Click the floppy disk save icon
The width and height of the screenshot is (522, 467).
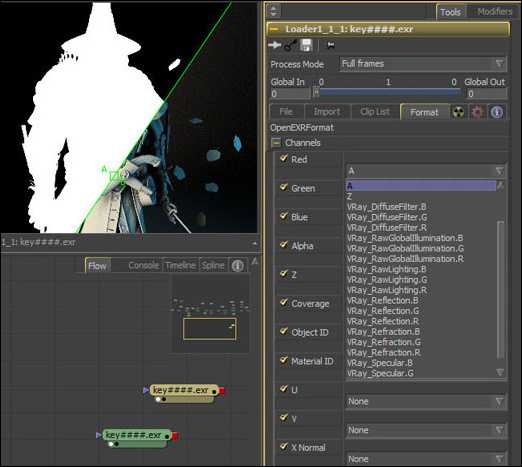(x=306, y=45)
